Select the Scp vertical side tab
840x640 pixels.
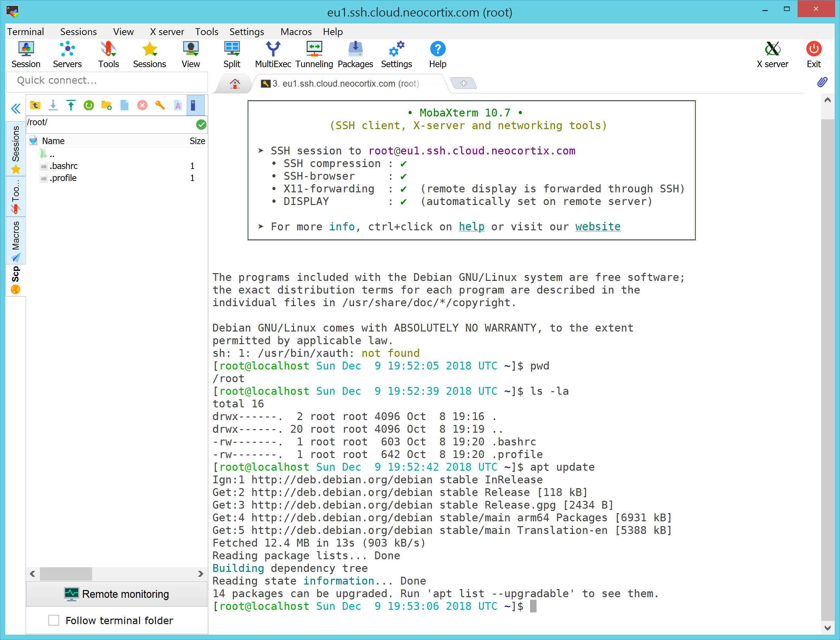coord(16,280)
